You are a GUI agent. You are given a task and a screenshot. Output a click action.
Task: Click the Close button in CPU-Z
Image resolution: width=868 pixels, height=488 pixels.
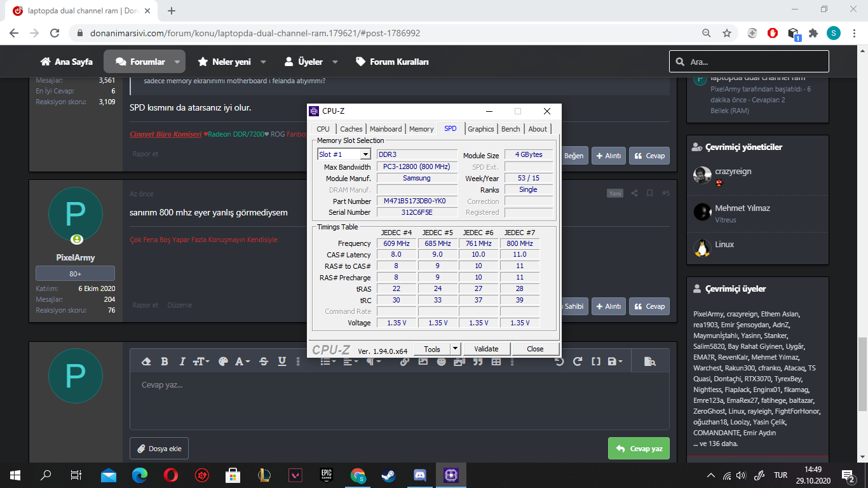coord(535,349)
